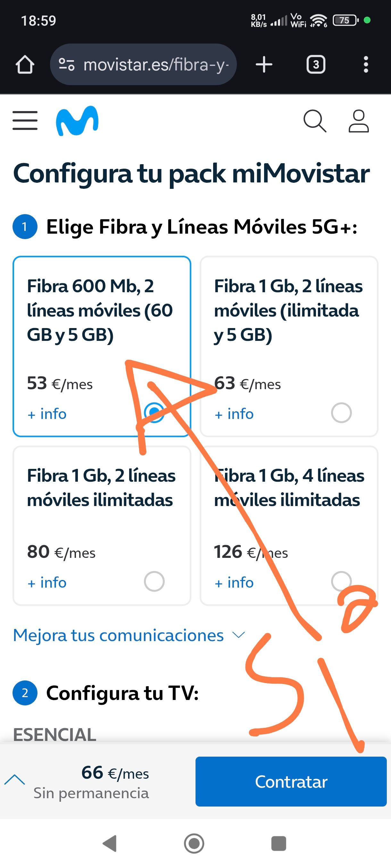
Task: Open a new browser tab
Action: (264, 64)
